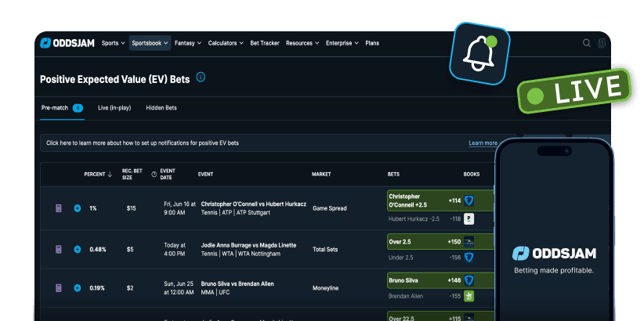Click the Event Date column header
644x321 pixels.
pyautogui.click(x=168, y=174)
